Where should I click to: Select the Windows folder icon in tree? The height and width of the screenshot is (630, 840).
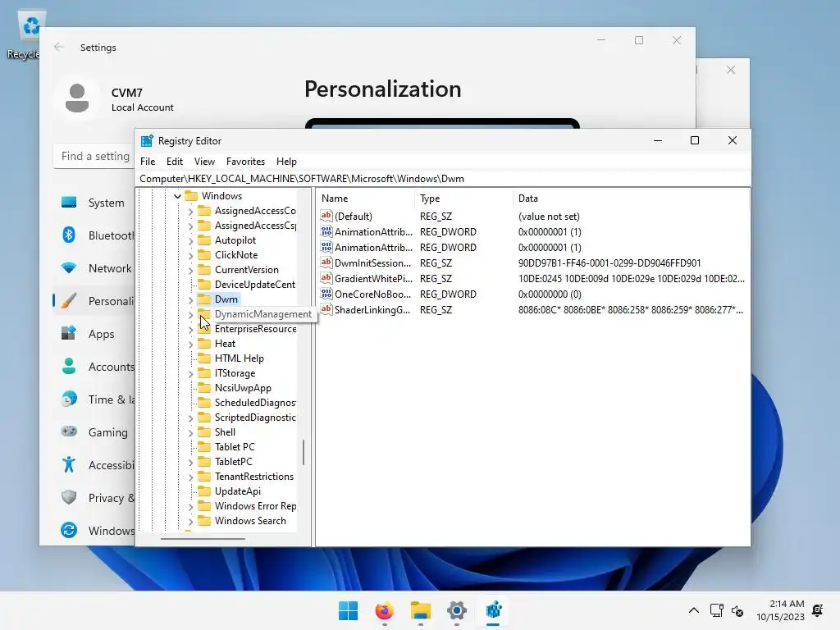(191, 196)
